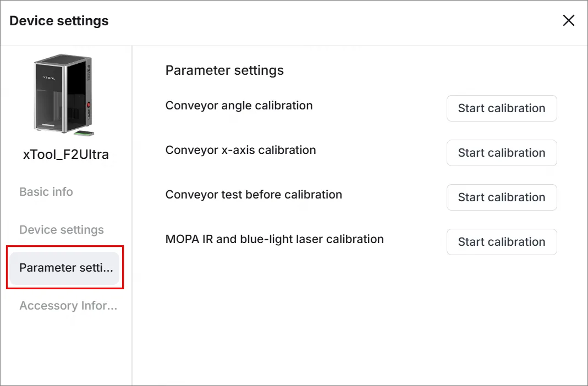
Task: Select the xTool_F2Ultra device name
Action: pos(66,154)
